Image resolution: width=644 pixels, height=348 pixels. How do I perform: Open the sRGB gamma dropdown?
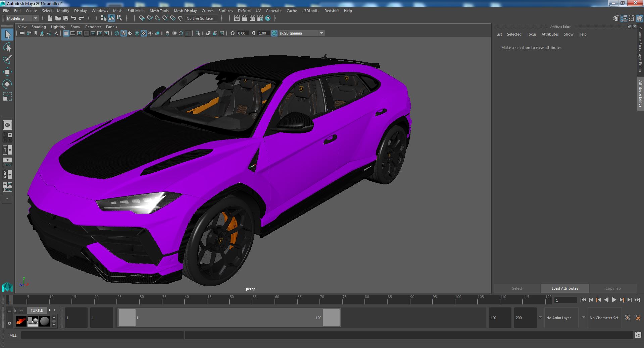point(321,33)
